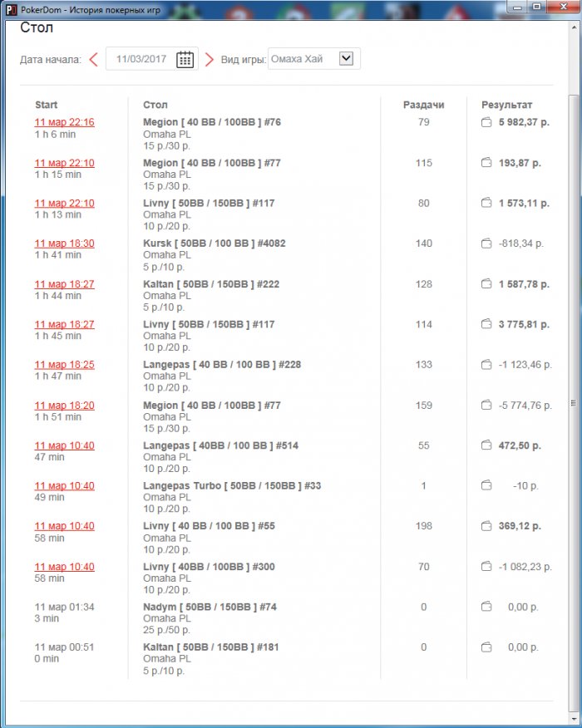Screen dimensions: 582x728
Task: Open the 11 мар 22:16 session link
Action: click(x=64, y=122)
